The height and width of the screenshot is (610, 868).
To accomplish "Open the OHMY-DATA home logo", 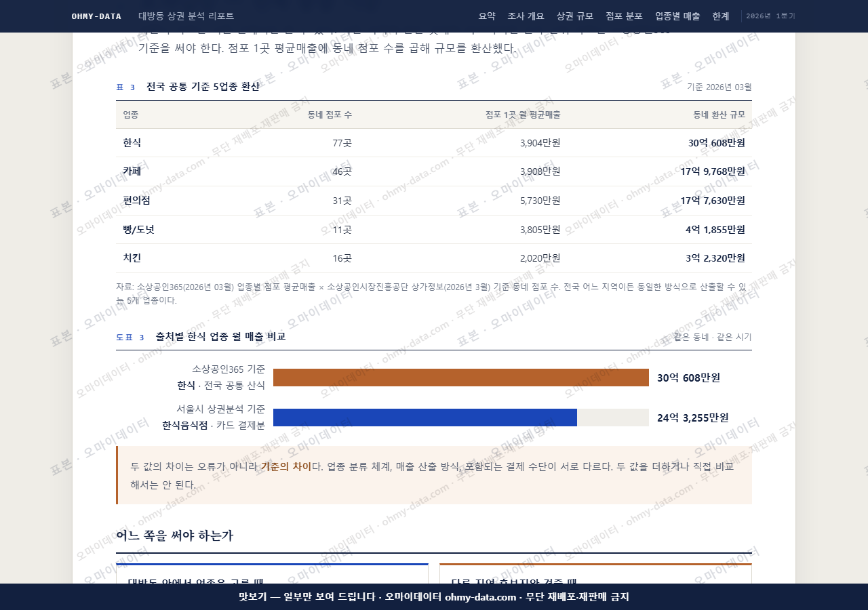I will 96,16.
